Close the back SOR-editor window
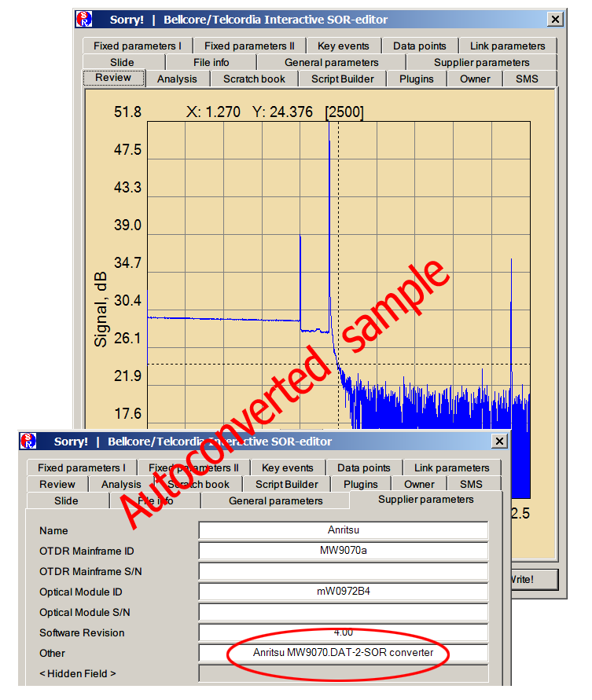 (x=555, y=19)
